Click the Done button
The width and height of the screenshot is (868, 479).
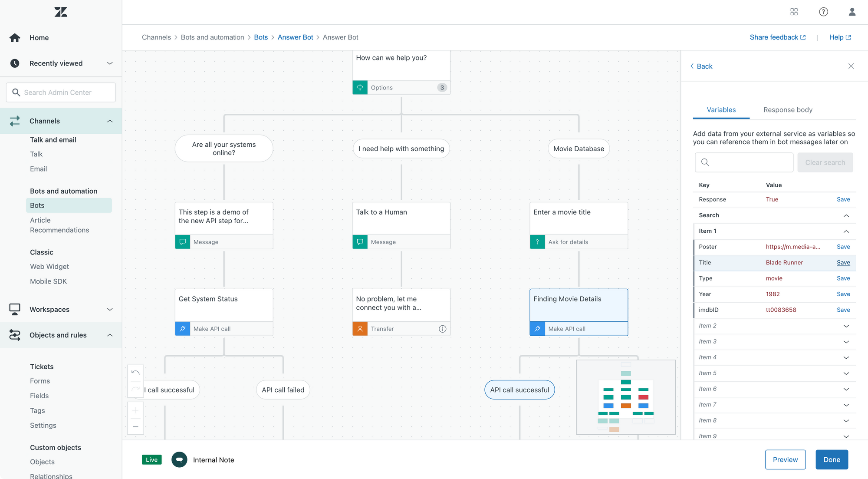point(831,459)
